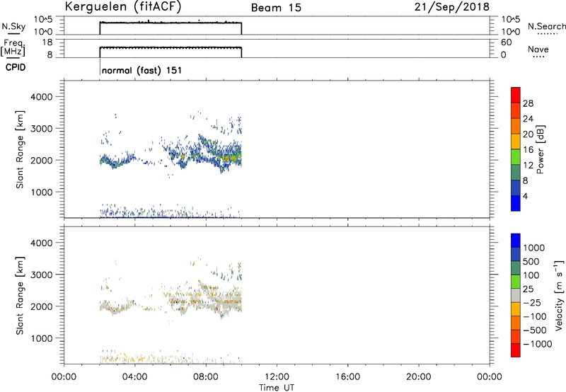Viewport: 566px width, 392px height.
Task: Click the 'Slant Range [km]' label of velocity panel
Action: tap(20, 295)
